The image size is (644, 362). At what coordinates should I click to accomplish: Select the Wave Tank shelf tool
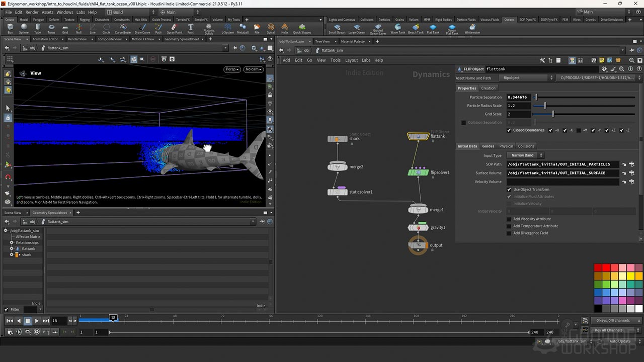[x=397, y=28]
